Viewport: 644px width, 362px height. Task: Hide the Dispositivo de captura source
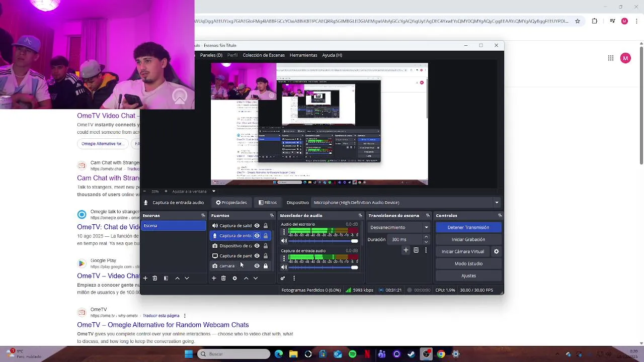[257, 246]
